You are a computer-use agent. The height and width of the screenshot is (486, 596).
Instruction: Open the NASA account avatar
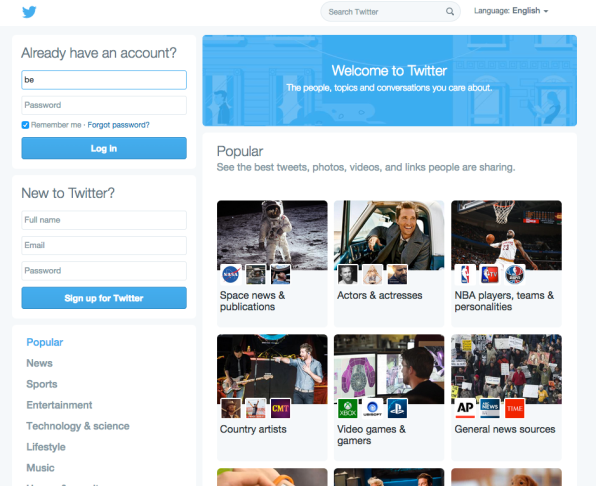(x=231, y=274)
